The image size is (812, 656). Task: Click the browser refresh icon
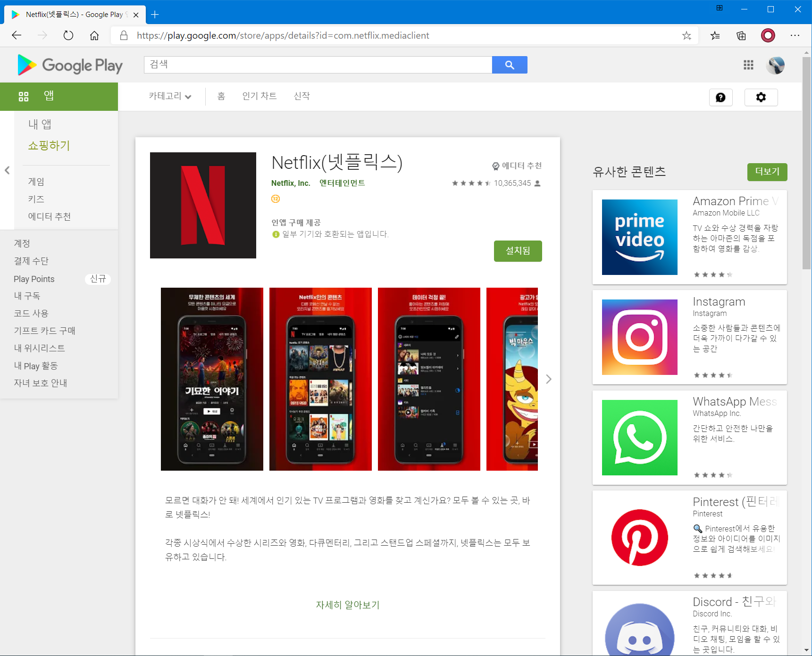coord(68,35)
